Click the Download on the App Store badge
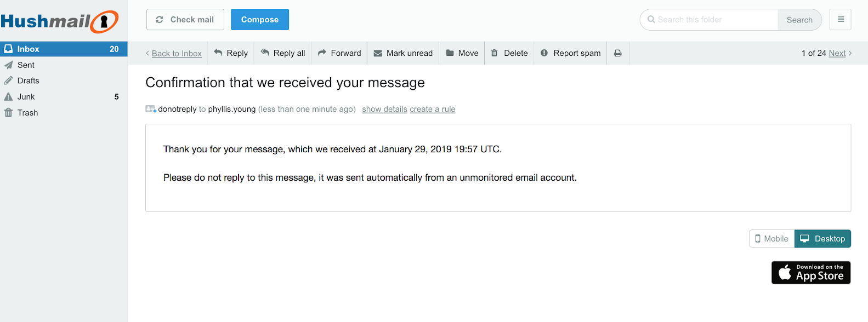This screenshot has height=322, width=868. click(811, 273)
